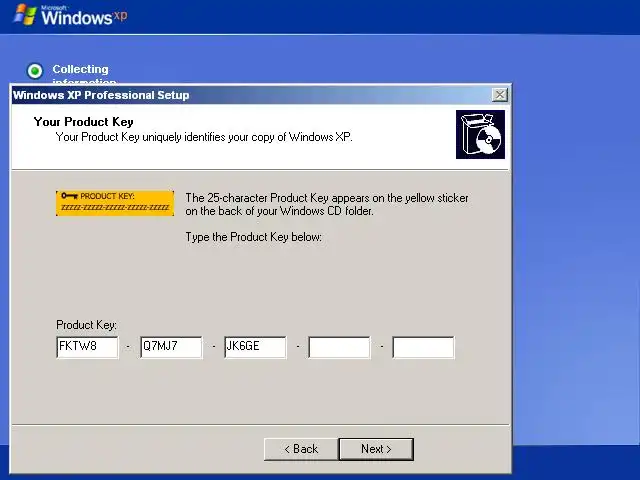Click the yellow product key sticker image
Image resolution: width=640 pixels, height=480 pixels.
(x=115, y=203)
